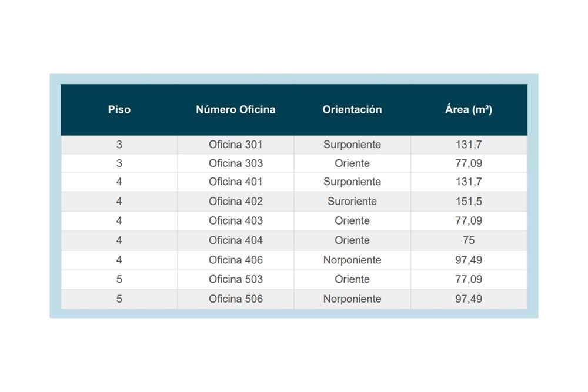This screenshot has height=392, width=588.
Task: Select the Oficina 503 cell
Action: [236, 279]
